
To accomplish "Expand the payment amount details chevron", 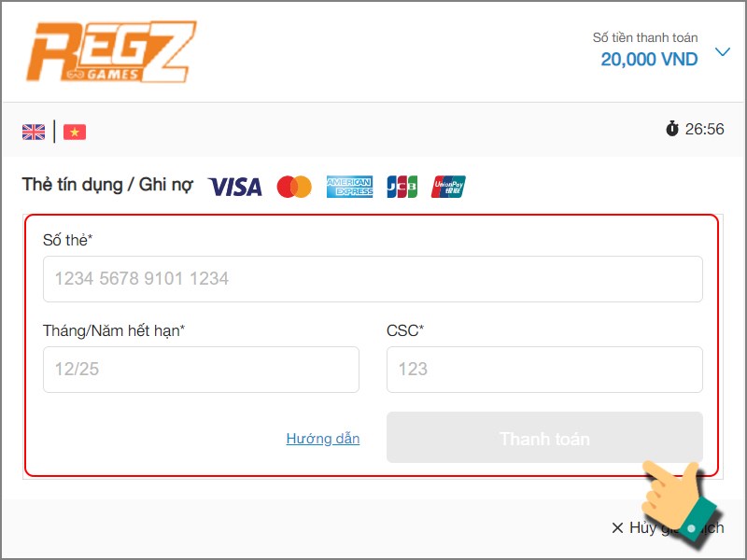I will click(x=723, y=51).
